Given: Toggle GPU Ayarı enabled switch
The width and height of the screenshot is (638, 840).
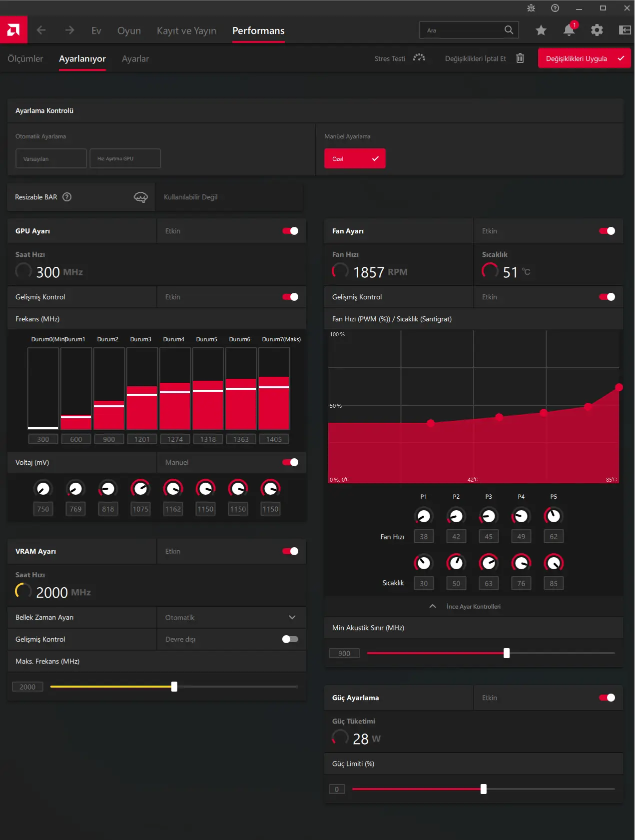Looking at the screenshot, I should click(x=290, y=231).
